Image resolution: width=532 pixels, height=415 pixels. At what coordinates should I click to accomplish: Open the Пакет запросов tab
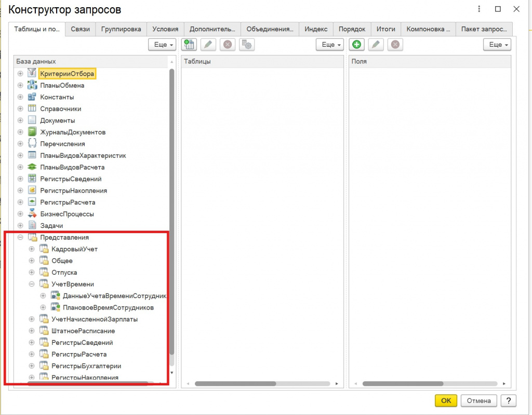[484, 29]
